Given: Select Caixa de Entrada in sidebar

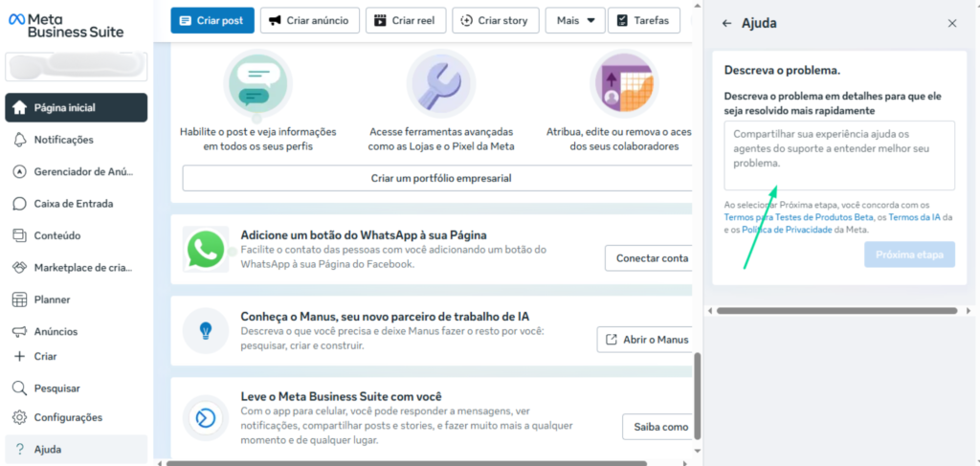Looking at the screenshot, I should tap(77, 204).
